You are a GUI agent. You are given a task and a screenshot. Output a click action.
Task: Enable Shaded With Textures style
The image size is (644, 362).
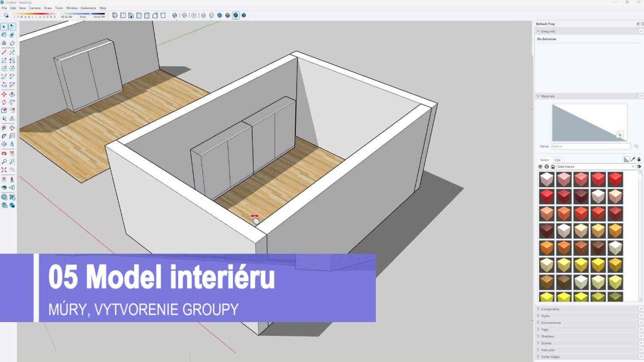236,15
